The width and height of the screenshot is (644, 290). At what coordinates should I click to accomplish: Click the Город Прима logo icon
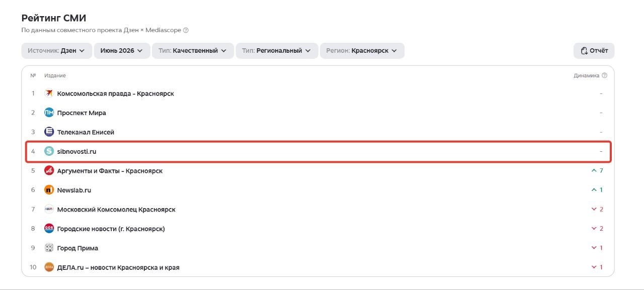(49, 248)
